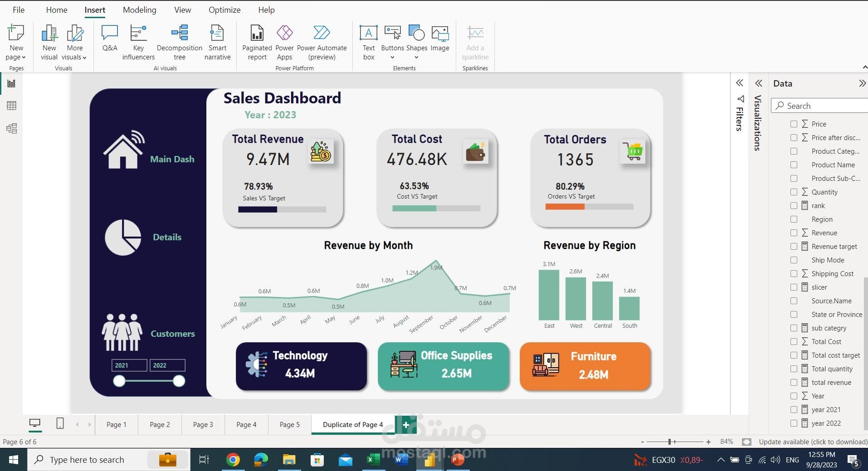The height and width of the screenshot is (471, 868).
Task: Tick the Product Name field checkbox
Action: [794, 165]
